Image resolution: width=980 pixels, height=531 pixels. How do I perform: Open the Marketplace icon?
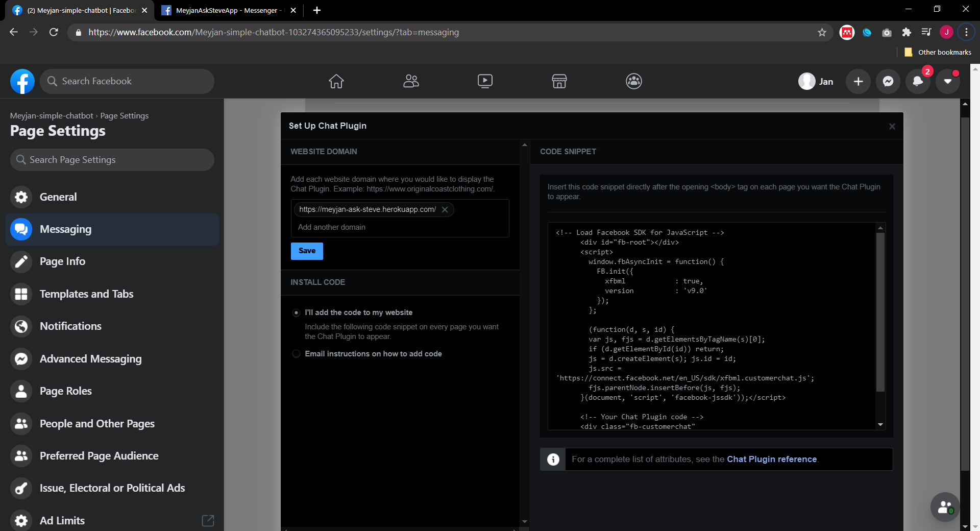click(559, 81)
